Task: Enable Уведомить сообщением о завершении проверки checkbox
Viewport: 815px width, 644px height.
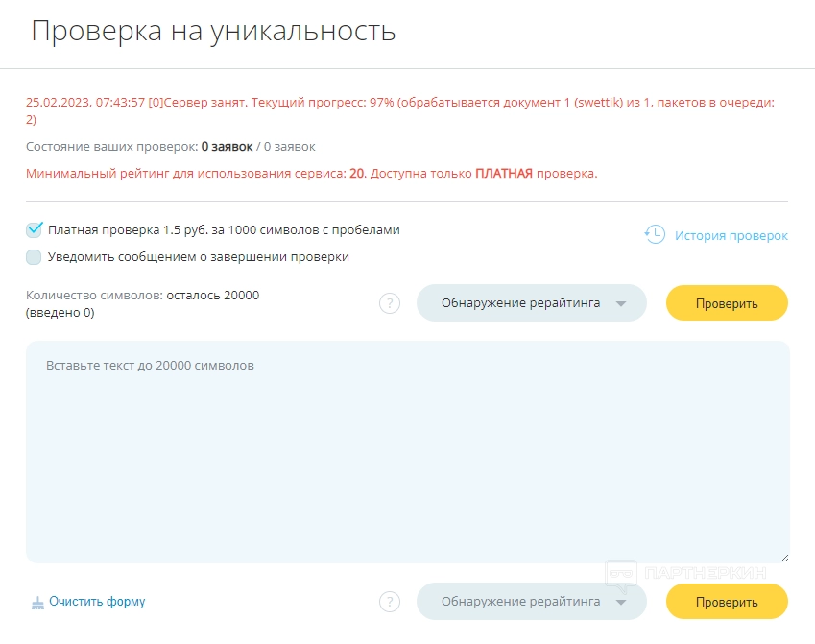Action: [34, 257]
